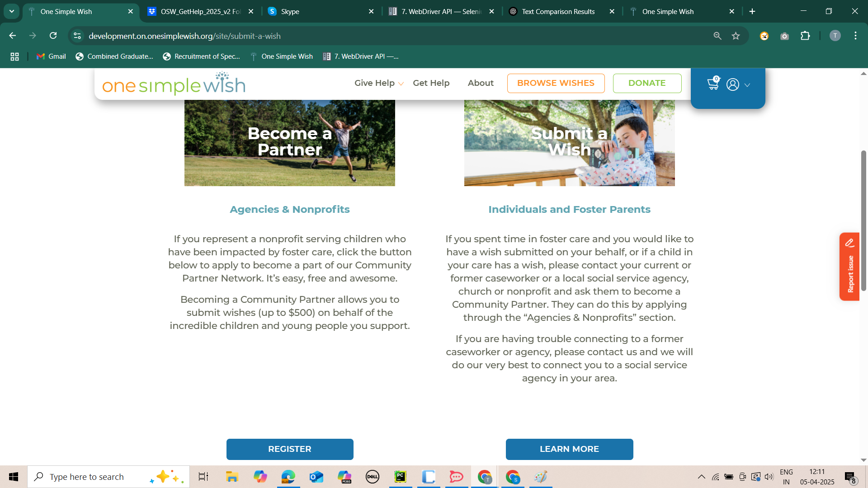Open PyCharm from the taskbar
The image size is (868, 488).
tap(401, 477)
